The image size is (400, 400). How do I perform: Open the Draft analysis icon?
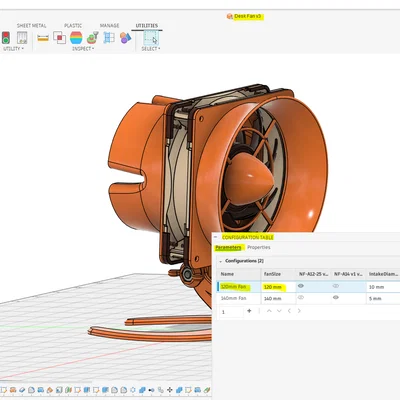point(92,38)
